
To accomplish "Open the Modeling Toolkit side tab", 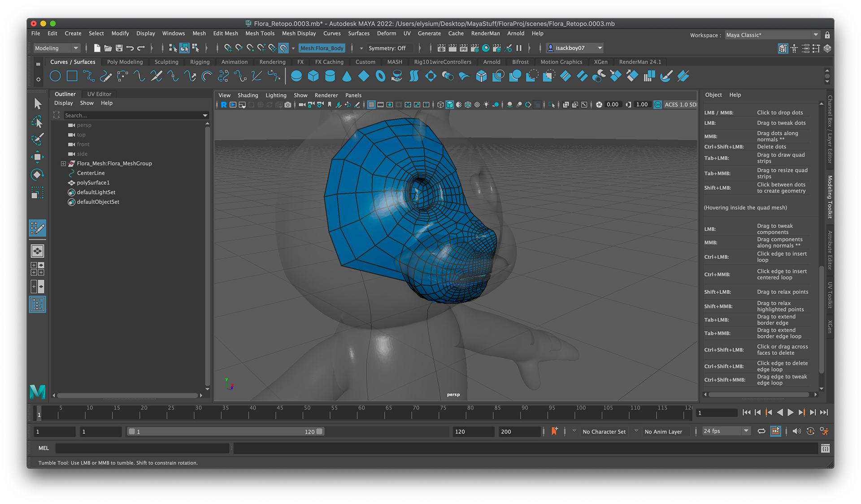I will (830, 197).
